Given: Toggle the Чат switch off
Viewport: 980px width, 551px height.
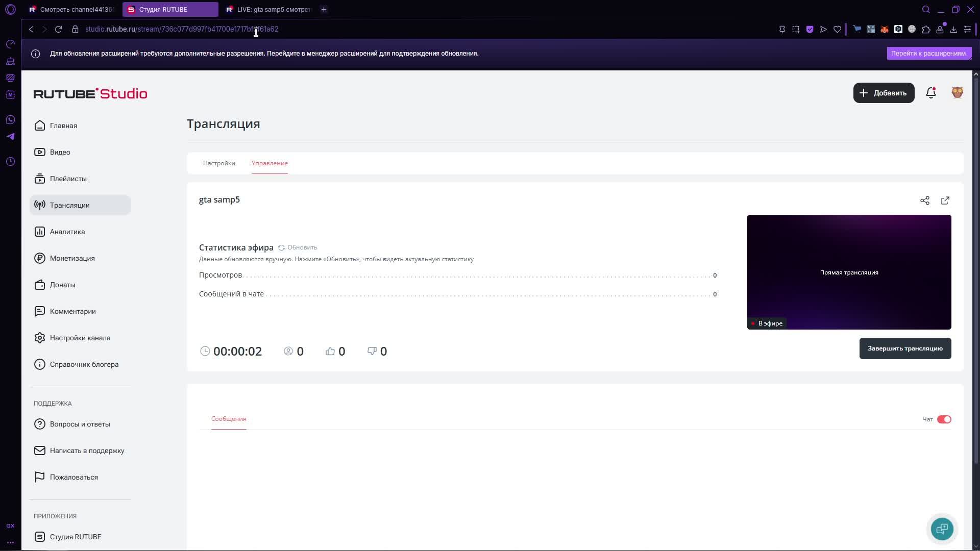Looking at the screenshot, I should point(944,419).
